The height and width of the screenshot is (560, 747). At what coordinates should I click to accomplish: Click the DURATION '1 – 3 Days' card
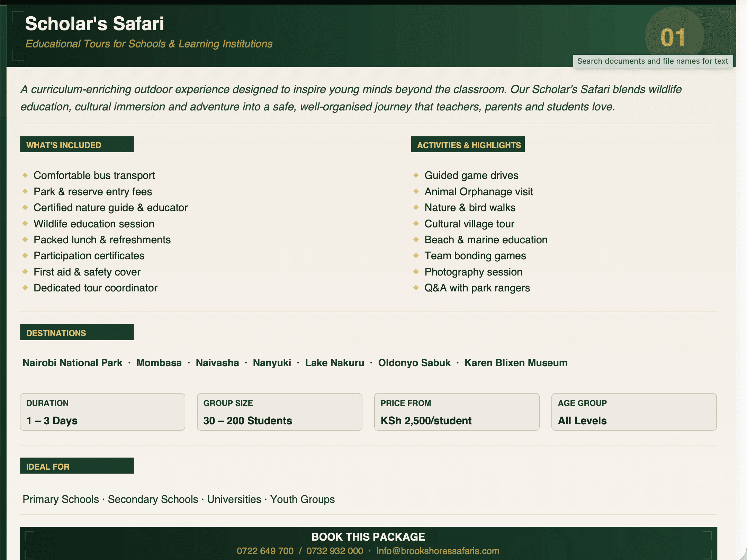102,412
